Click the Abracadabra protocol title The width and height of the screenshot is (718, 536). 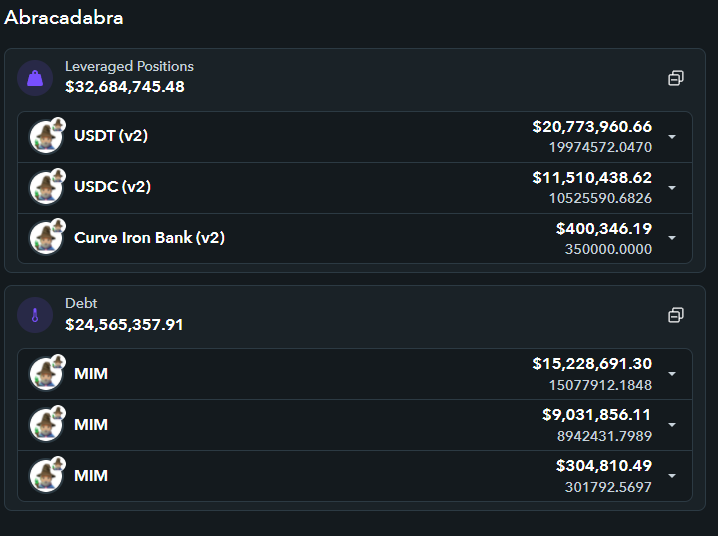coord(64,18)
